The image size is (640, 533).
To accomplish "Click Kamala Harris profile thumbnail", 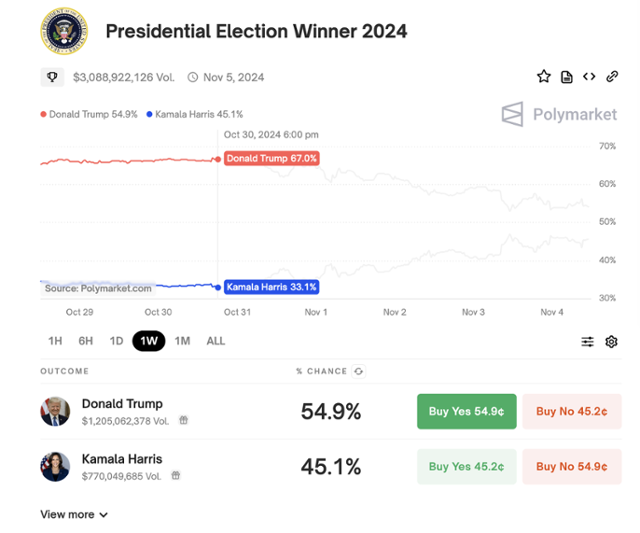I will [x=55, y=466].
